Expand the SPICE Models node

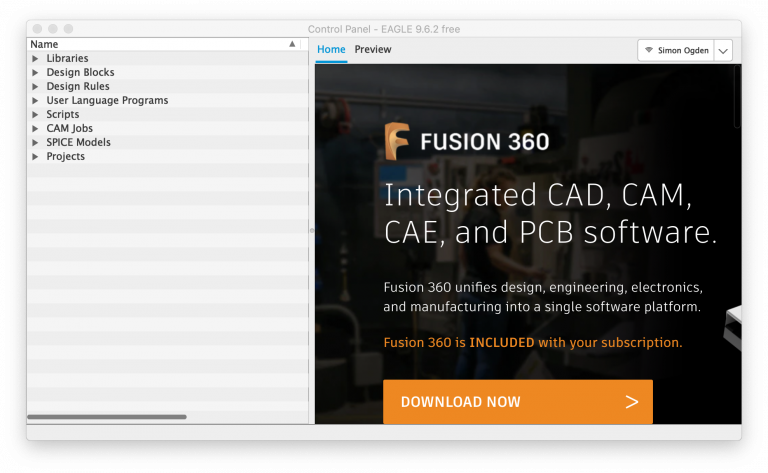click(35, 143)
